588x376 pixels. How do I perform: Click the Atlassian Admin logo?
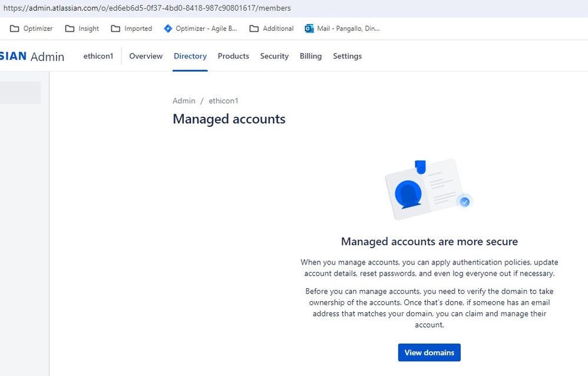coord(32,57)
